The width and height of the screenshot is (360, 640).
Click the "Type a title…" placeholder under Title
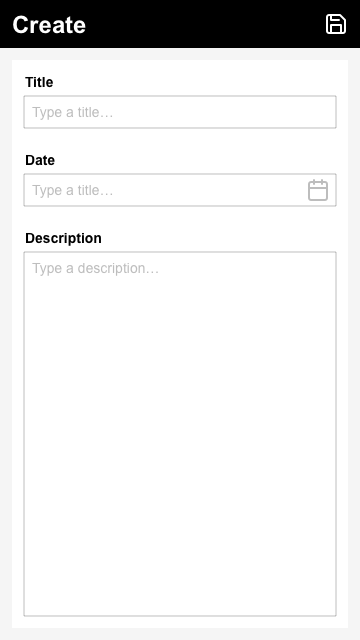(73, 112)
